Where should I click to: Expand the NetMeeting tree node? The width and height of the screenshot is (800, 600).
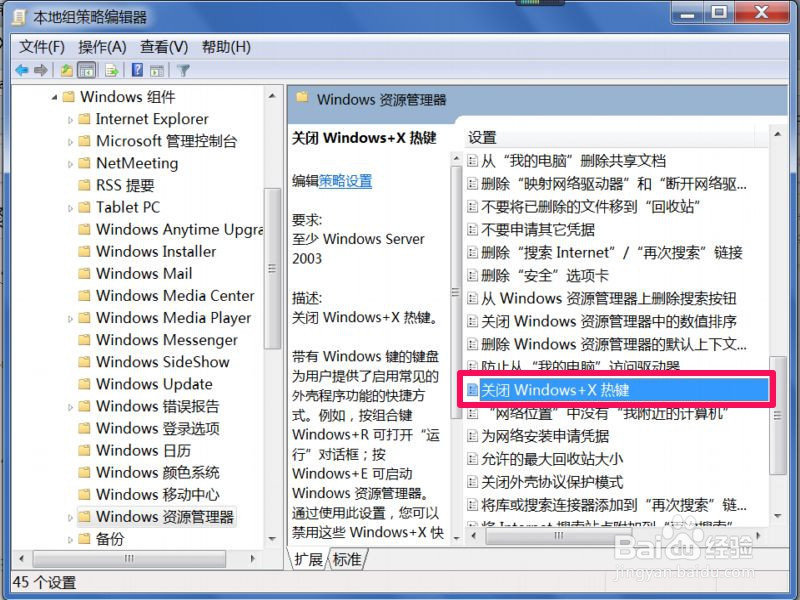pos(70,164)
